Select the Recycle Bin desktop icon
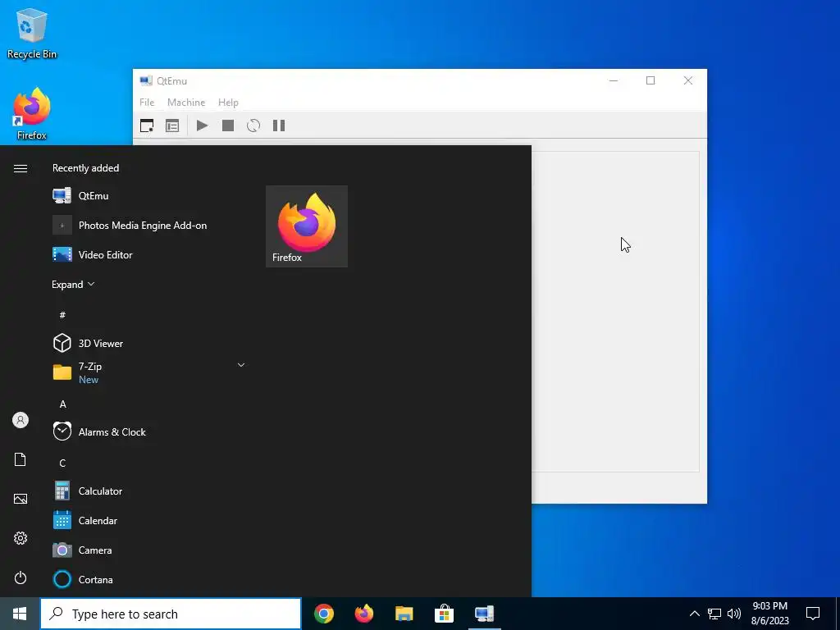The height and width of the screenshot is (630, 840). click(x=32, y=33)
